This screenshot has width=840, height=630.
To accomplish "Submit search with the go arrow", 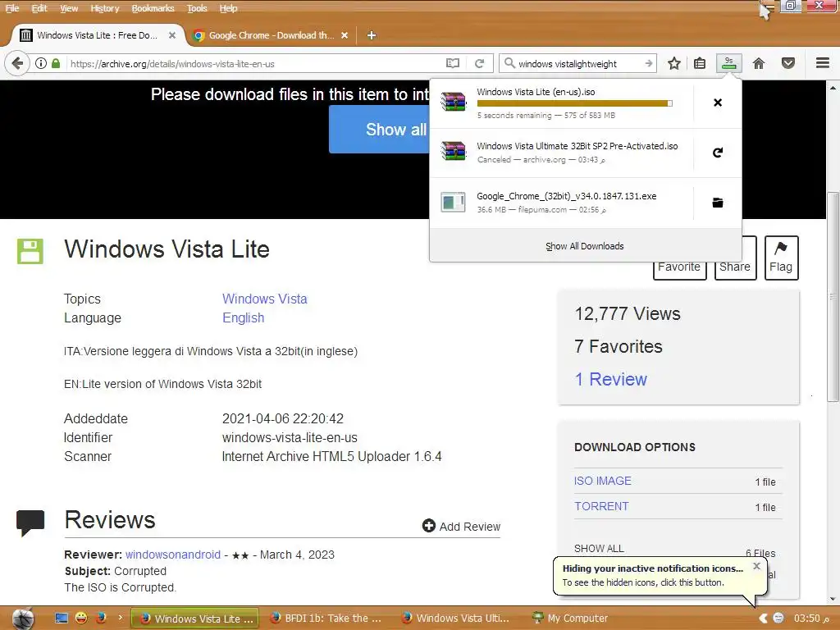I will pyautogui.click(x=648, y=63).
